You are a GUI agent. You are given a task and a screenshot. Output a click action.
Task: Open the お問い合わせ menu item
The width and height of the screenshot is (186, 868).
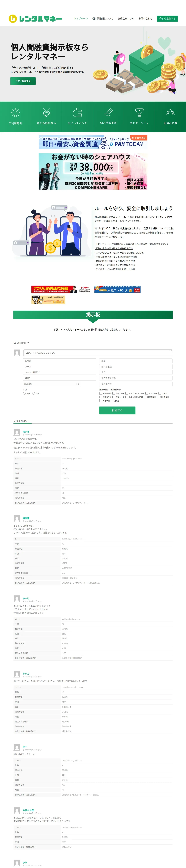(145, 19)
